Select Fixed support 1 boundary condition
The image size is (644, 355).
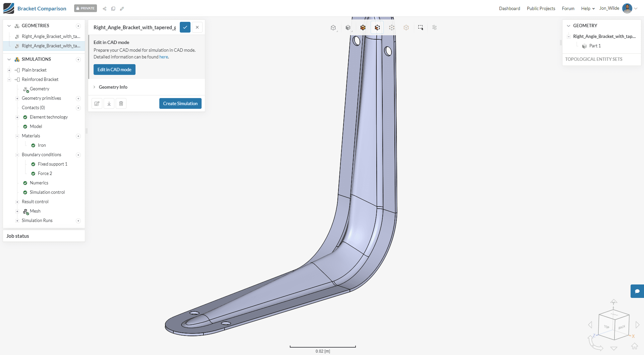point(52,164)
